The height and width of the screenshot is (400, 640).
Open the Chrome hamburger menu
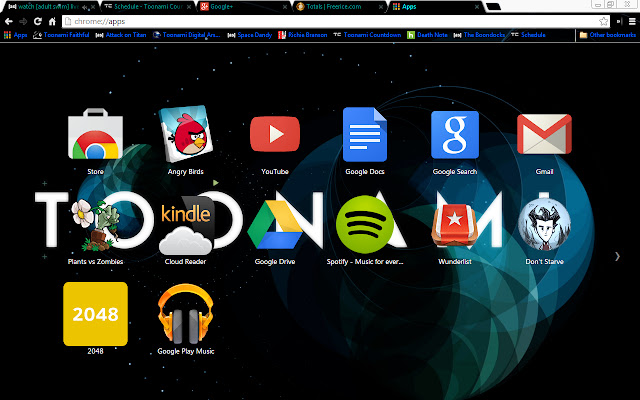click(x=632, y=21)
